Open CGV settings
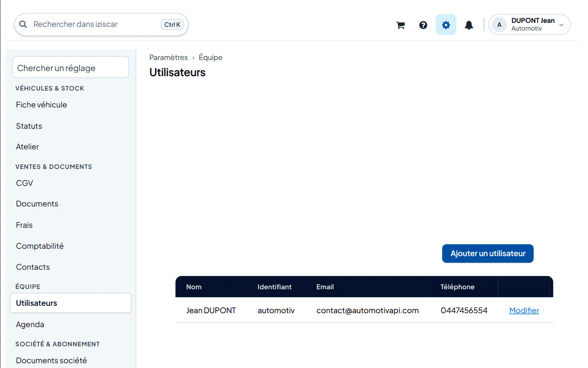This screenshot has height=368, width=588. [25, 183]
